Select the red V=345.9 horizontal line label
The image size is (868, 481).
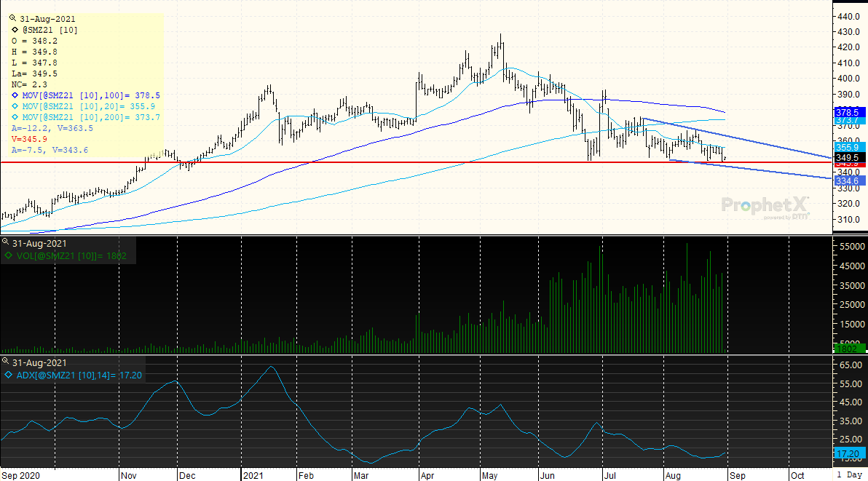31,139
